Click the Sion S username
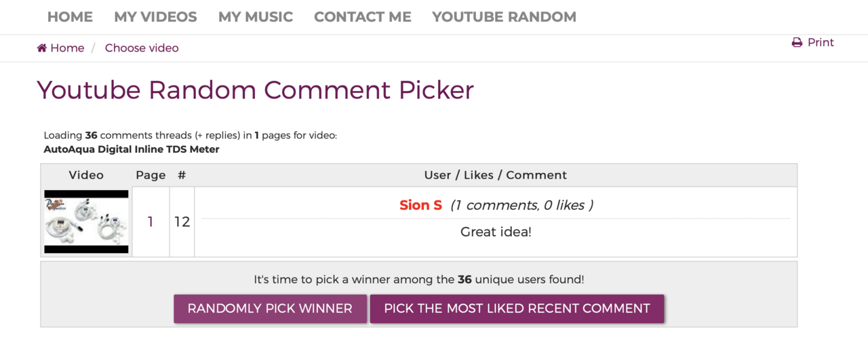Image resolution: width=868 pixels, height=353 pixels. [x=420, y=205]
